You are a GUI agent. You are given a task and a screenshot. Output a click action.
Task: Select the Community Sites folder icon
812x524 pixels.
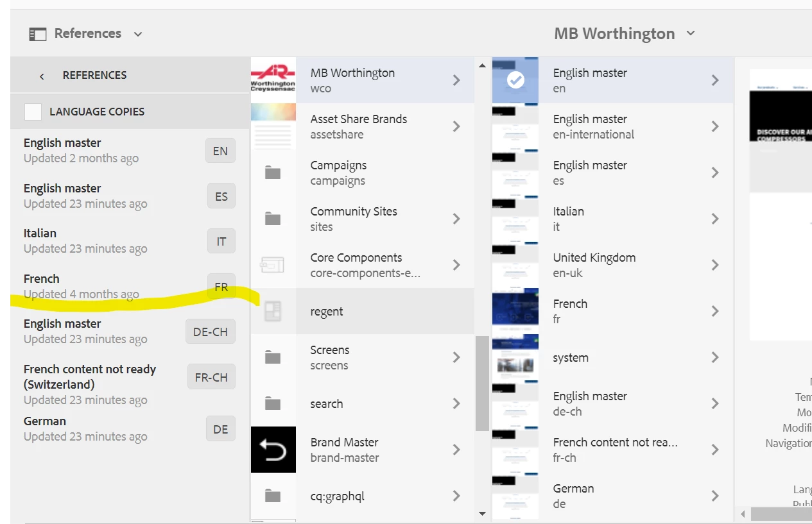[273, 219]
